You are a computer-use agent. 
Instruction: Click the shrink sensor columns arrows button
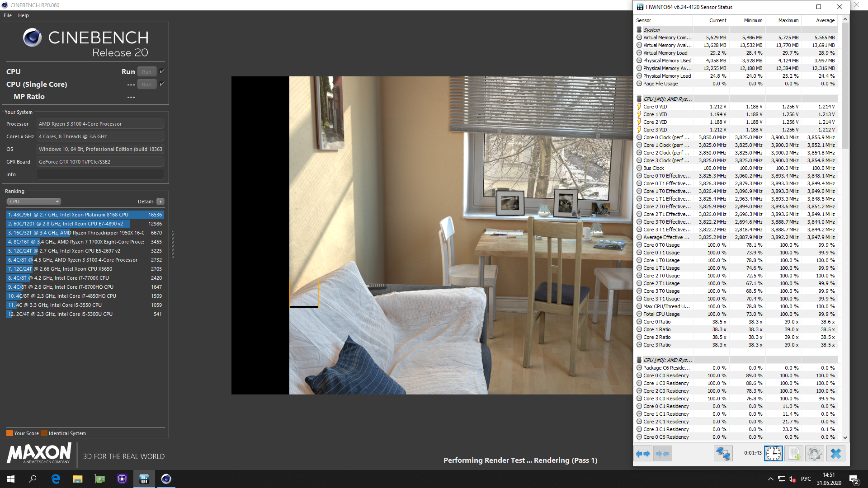pyautogui.click(x=662, y=454)
